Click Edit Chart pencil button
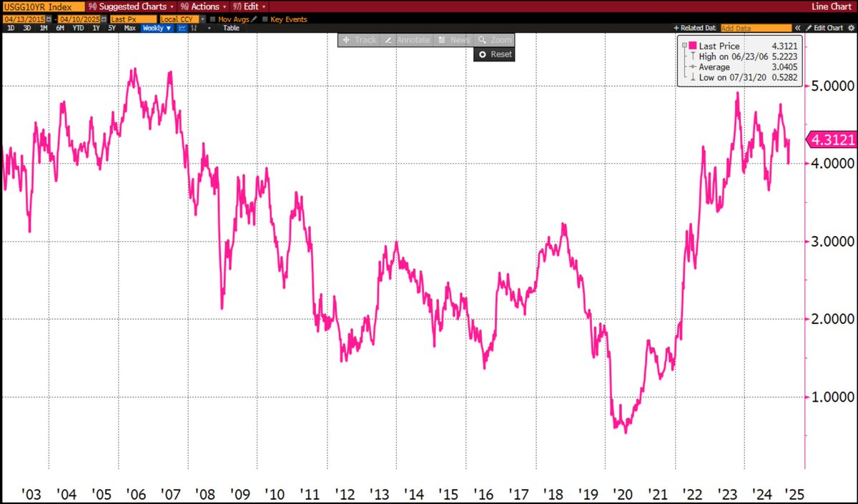Screen dimensions: 858x504 coord(824,28)
